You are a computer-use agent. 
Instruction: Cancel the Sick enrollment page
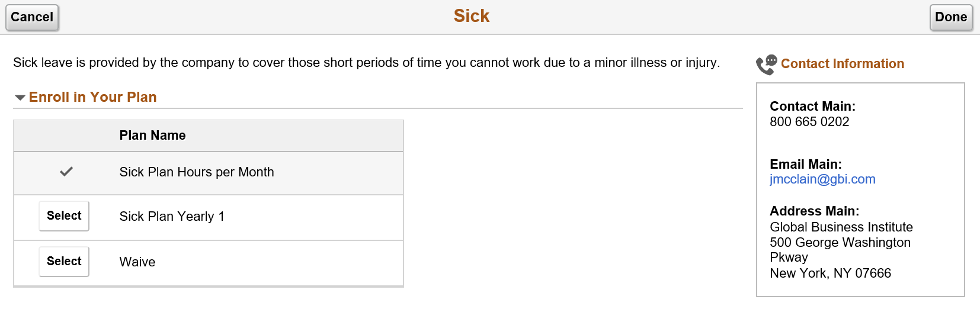(x=32, y=17)
